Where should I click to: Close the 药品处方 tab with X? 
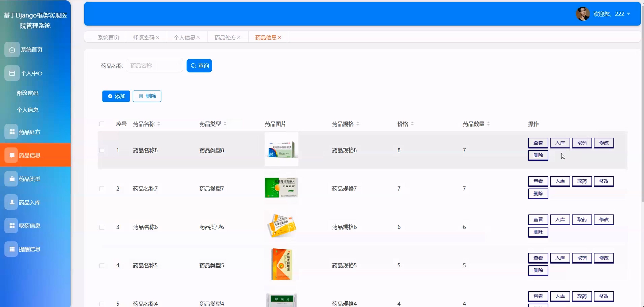(239, 37)
